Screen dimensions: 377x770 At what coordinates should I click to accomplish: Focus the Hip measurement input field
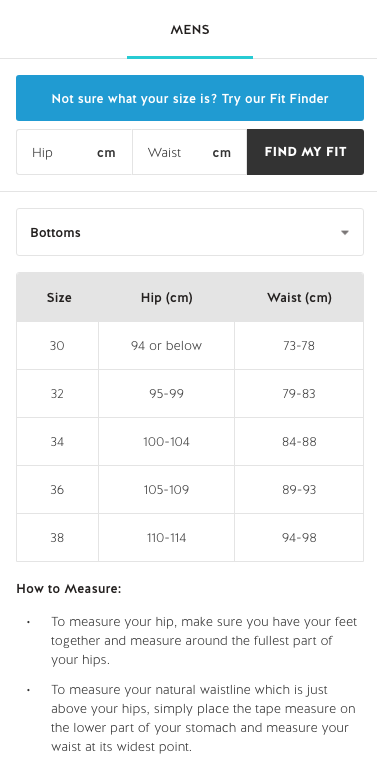coord(74,152)
